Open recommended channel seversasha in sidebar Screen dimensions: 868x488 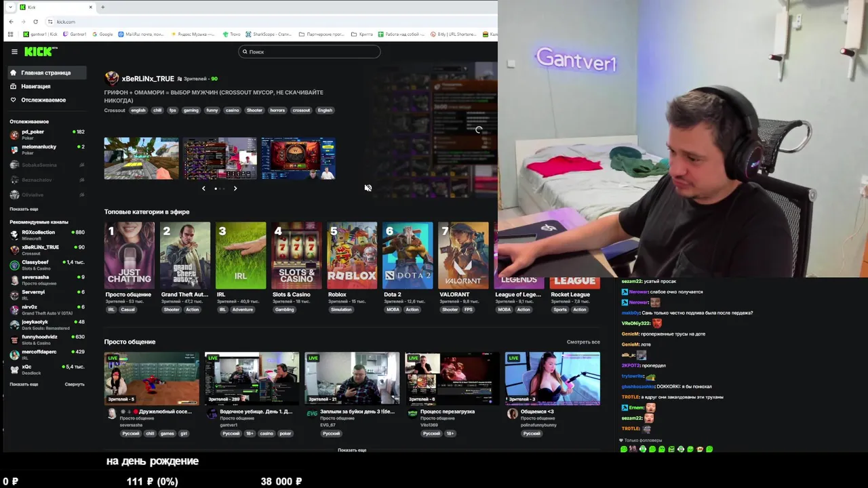pos(47,279)
